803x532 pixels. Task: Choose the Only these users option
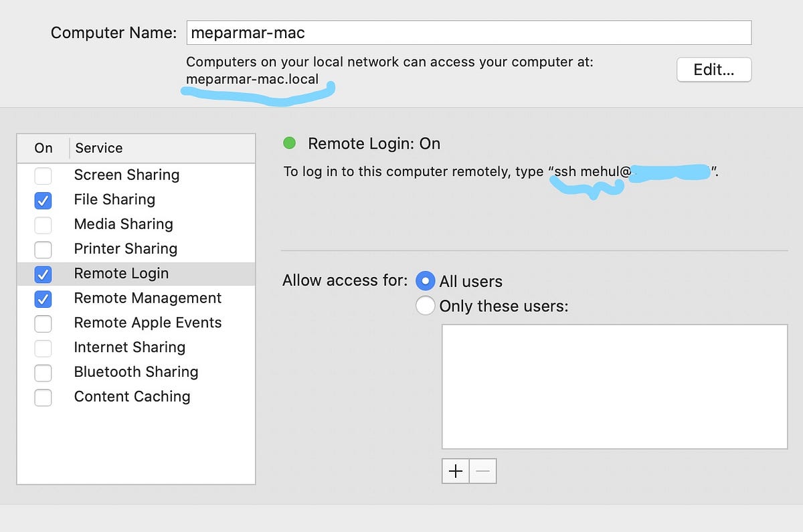426,306
